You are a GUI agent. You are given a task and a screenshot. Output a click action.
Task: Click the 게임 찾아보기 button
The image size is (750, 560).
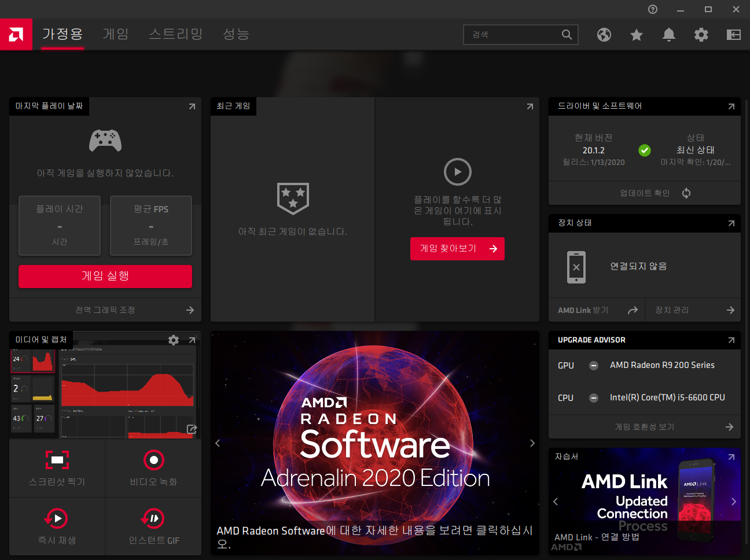coord(457,249)
